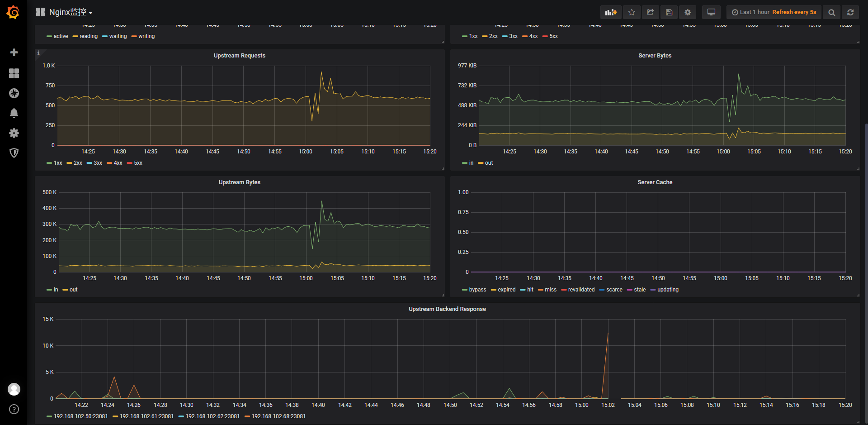This screenshot has height=425, width=868.
Task: Toggle the 'hit' series in Server Cache legend
Action: pos(530,290)
